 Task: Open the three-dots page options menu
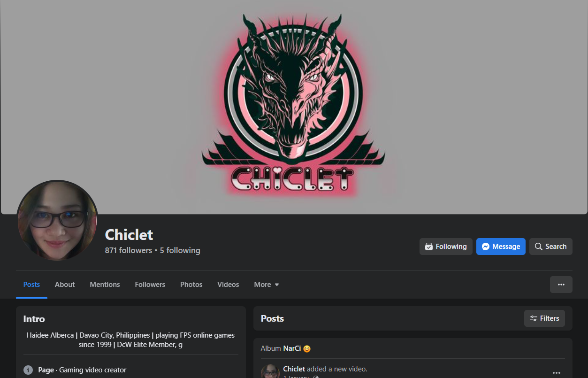(x=561, y=285)
